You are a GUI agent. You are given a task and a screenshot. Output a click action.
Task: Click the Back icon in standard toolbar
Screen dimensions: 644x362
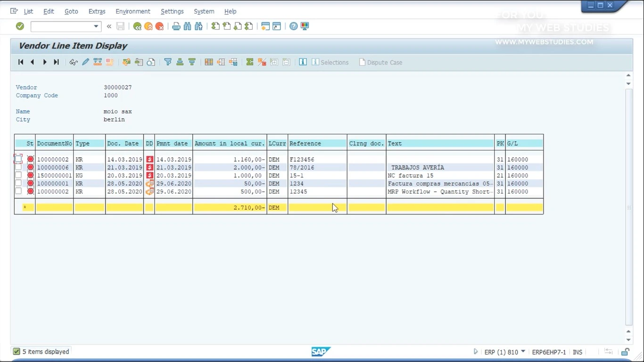click(x=137, y=26)
